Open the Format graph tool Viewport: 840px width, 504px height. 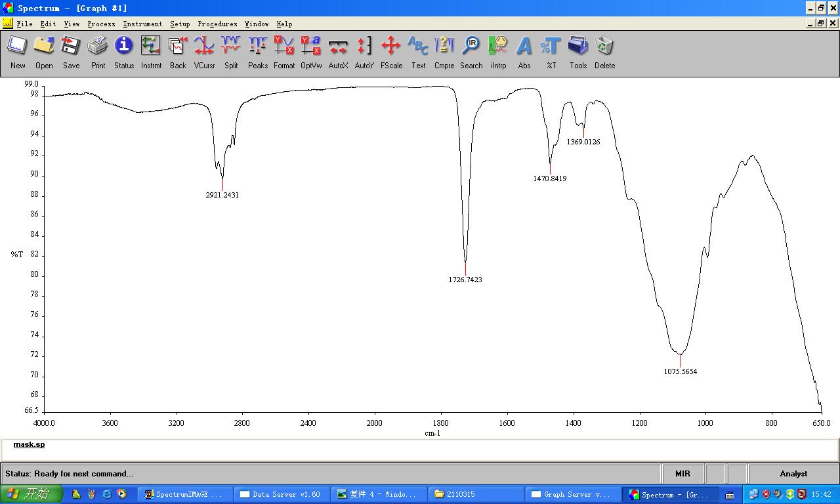[x=284, y=52]
